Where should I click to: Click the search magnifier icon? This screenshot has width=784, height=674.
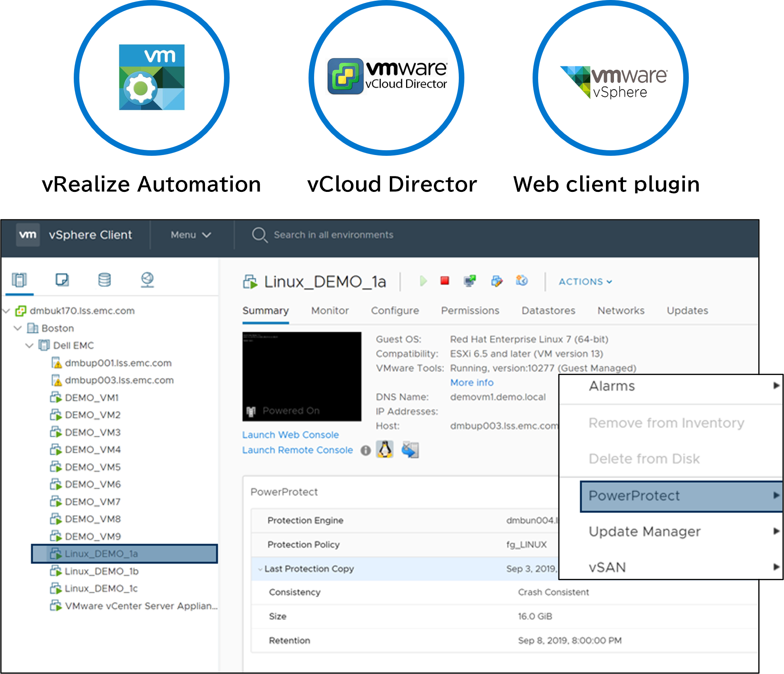click(260, 235)
